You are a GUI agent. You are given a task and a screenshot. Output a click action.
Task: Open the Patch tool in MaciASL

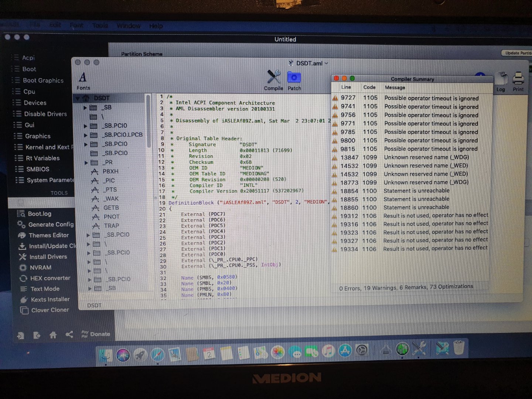point(294,81)
